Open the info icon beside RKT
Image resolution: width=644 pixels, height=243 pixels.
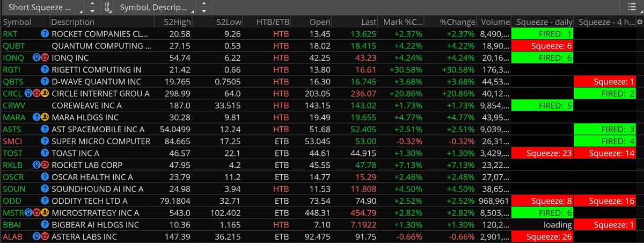coord(45,33)
